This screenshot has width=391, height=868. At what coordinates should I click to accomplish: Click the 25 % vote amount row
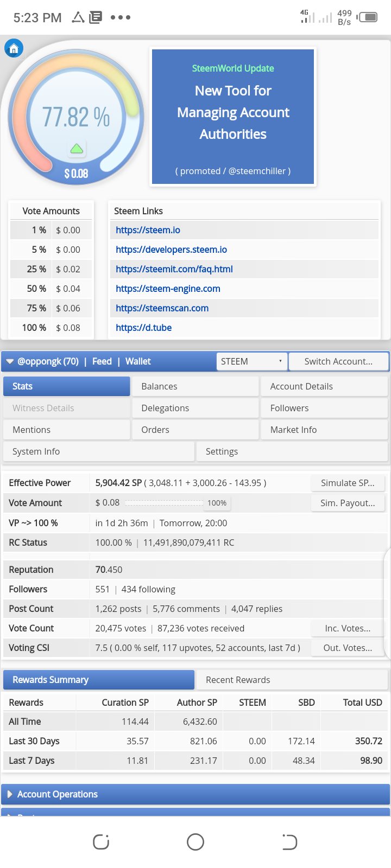(x=51, y=269)
